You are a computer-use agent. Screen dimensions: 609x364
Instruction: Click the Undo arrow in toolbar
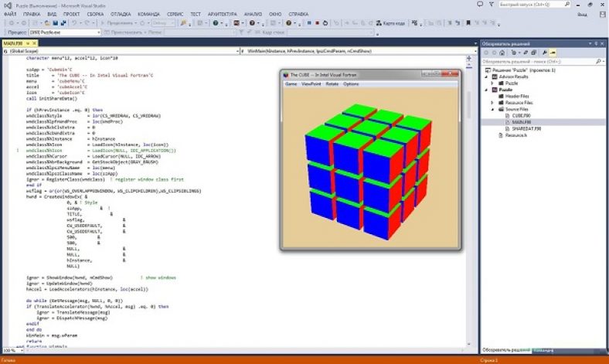click(x=74, y=23)
